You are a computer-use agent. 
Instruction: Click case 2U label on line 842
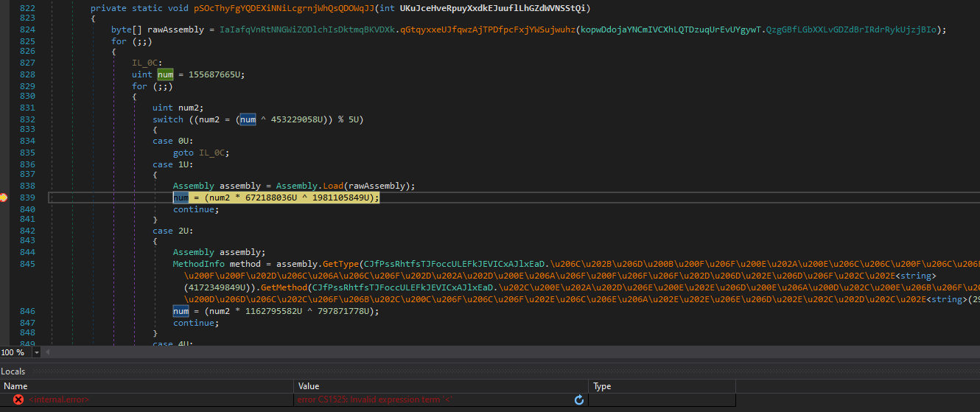tap(173, 231)
